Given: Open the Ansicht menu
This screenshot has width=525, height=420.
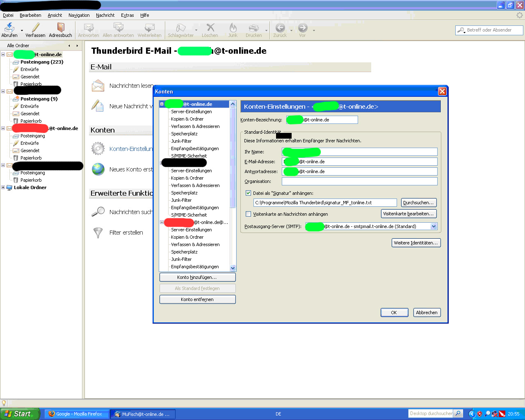Looking at the screenshot, I should [55, 15].
